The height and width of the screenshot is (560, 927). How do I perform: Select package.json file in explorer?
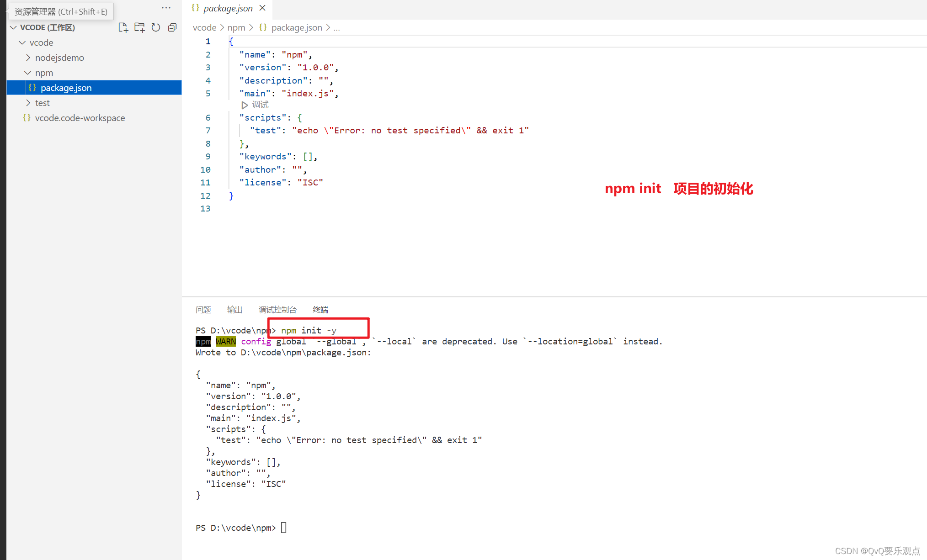pyautogui.click(x=94, y=88)
